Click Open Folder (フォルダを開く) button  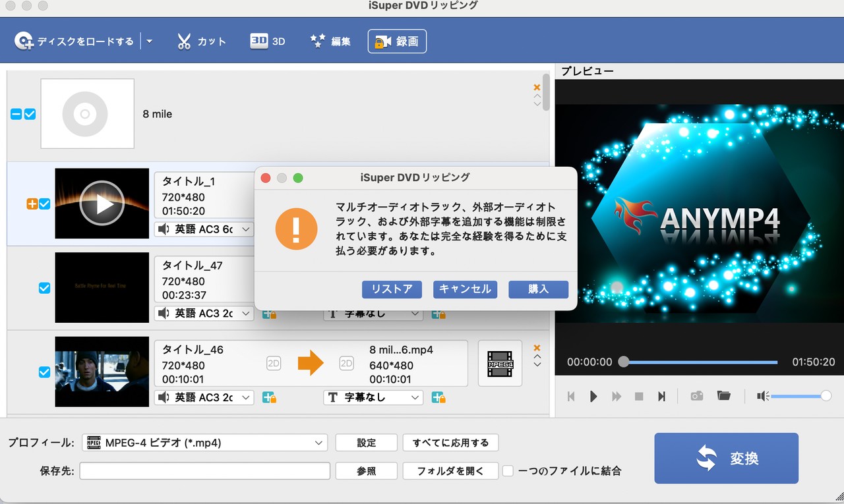tap(451, 471)
